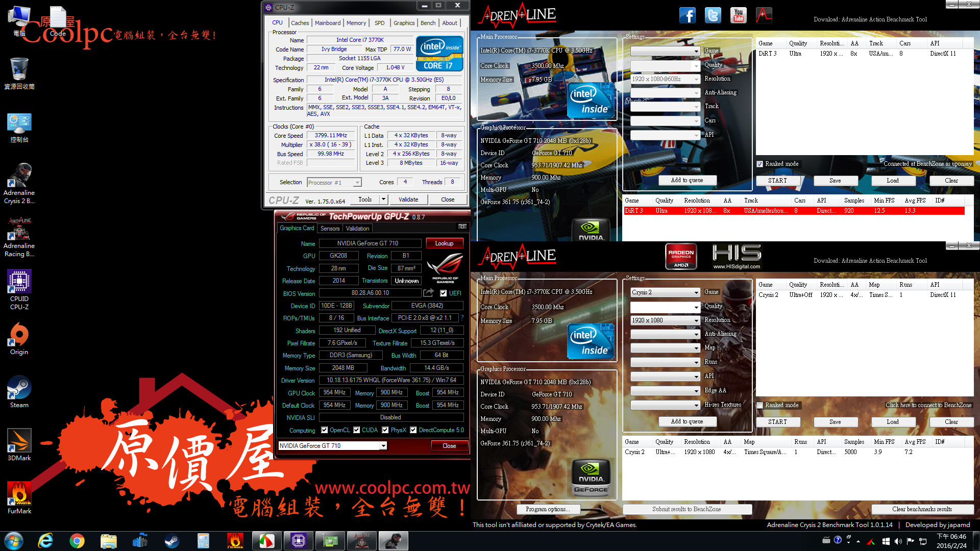Open Adrenaline Racing Benchmark desktop shortcut

(x=19, y=237)
